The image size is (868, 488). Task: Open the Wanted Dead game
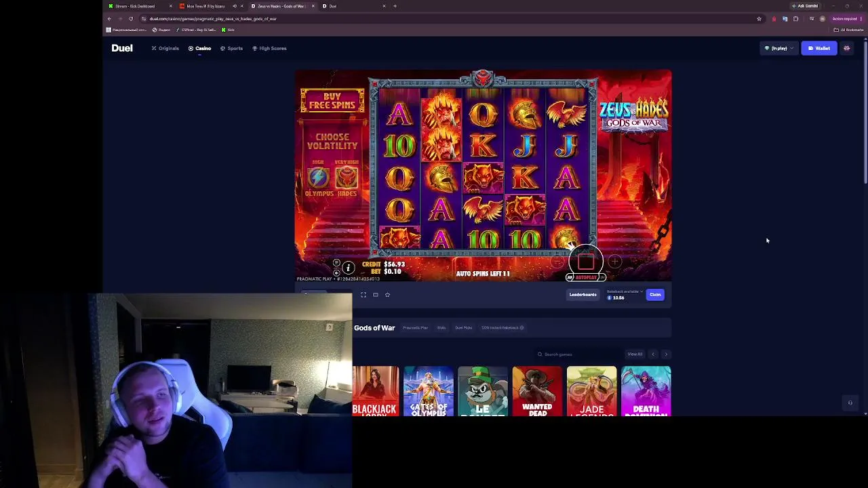coord(537,391)
